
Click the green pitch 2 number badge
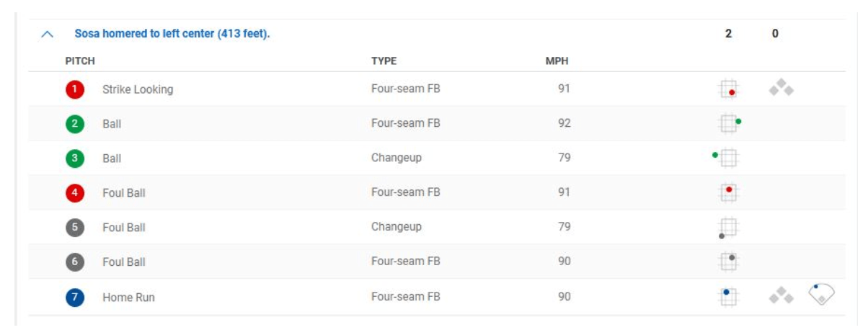(x=75, y=124)
